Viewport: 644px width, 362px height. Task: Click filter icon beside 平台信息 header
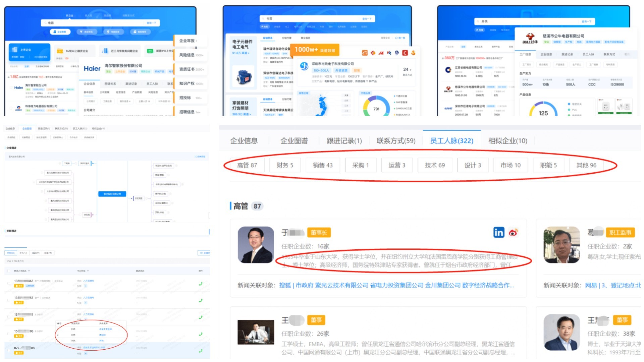coord(88,271)
